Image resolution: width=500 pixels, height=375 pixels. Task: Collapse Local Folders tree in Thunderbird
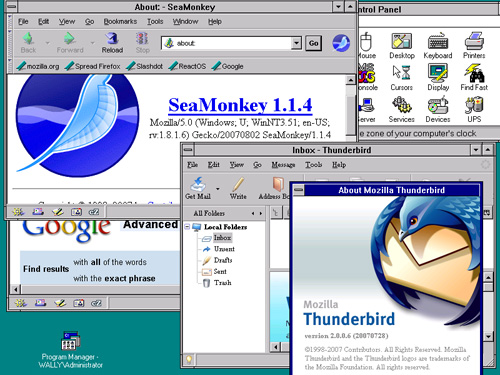coord(187,227)
